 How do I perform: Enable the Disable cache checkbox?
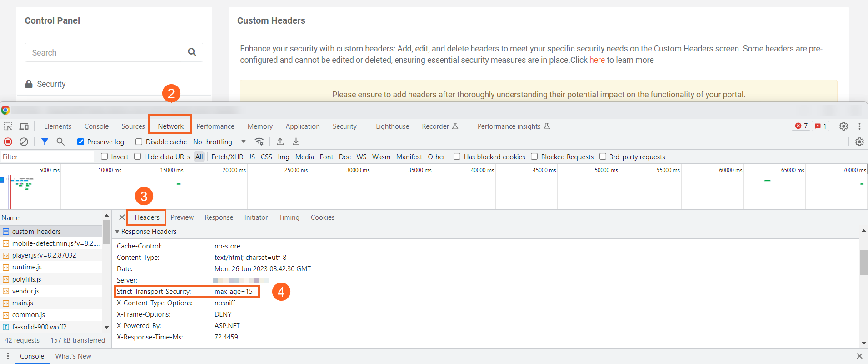pos(139,142)
